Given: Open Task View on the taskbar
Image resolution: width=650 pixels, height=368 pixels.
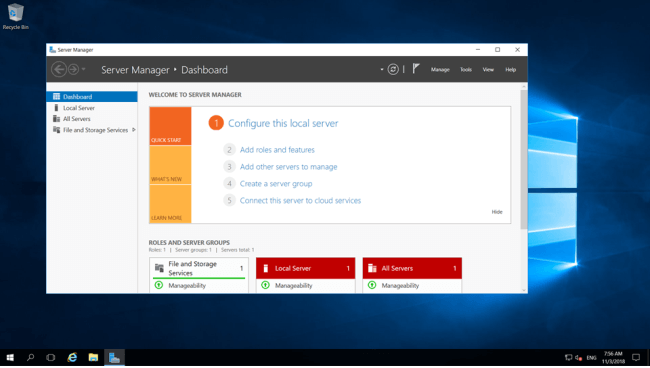Looking at the screenshot, I should [x=51, y=357].
